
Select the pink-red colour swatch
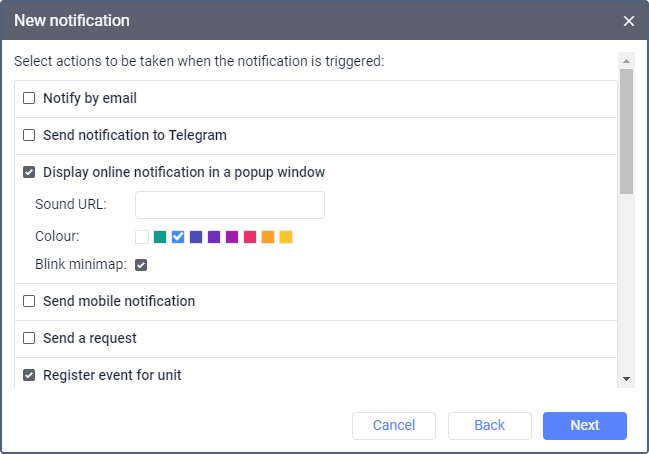click(250, 237)
